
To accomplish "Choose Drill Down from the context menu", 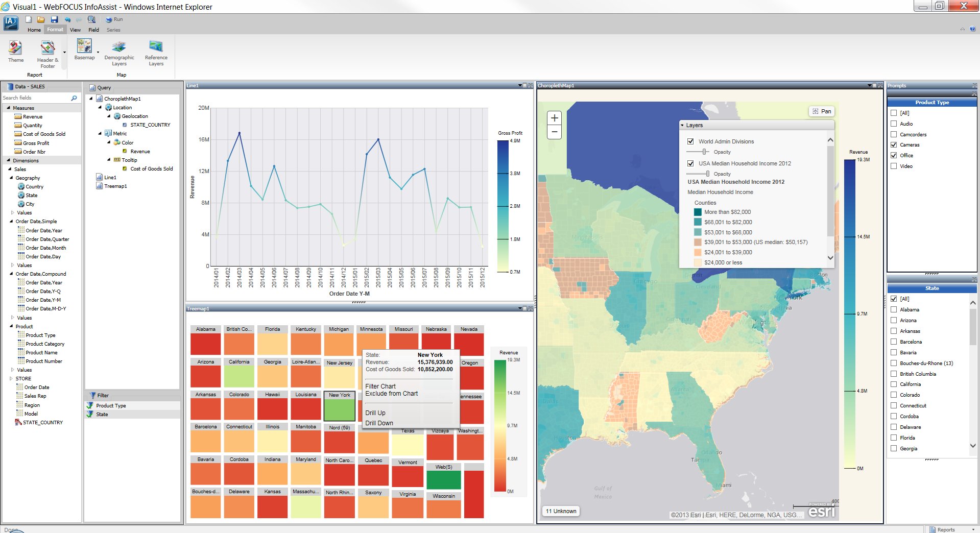I will [x=379, y=423].
